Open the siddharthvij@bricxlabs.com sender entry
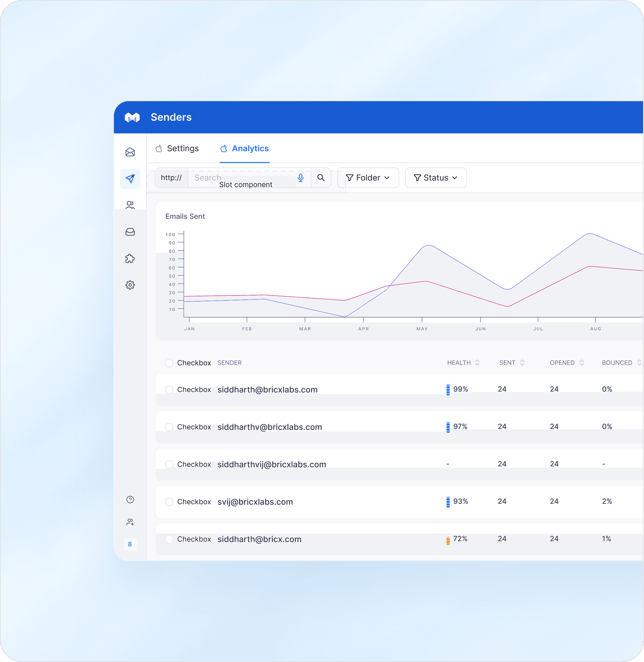 pos(272,465)
